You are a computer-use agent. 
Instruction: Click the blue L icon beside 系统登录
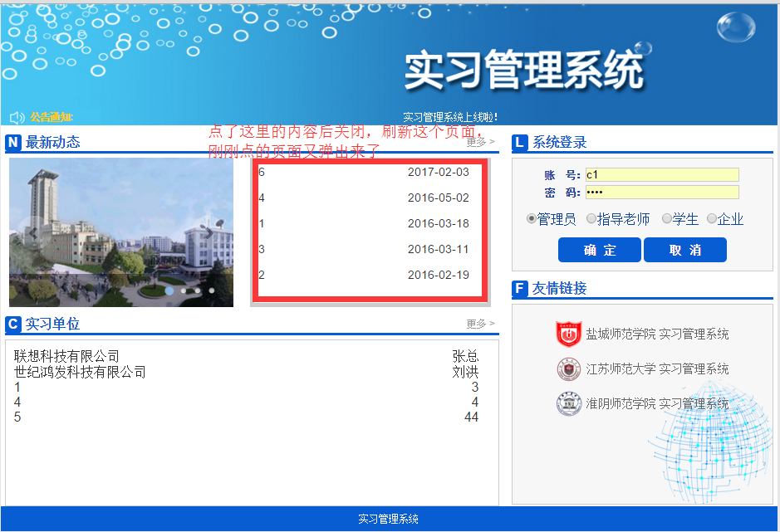point(520,143)
